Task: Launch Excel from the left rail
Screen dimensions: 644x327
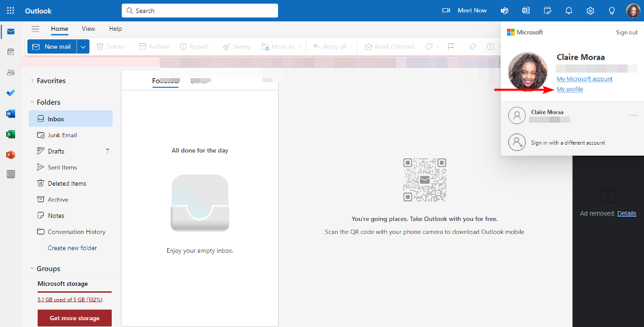Action: (x=11, y=134)
